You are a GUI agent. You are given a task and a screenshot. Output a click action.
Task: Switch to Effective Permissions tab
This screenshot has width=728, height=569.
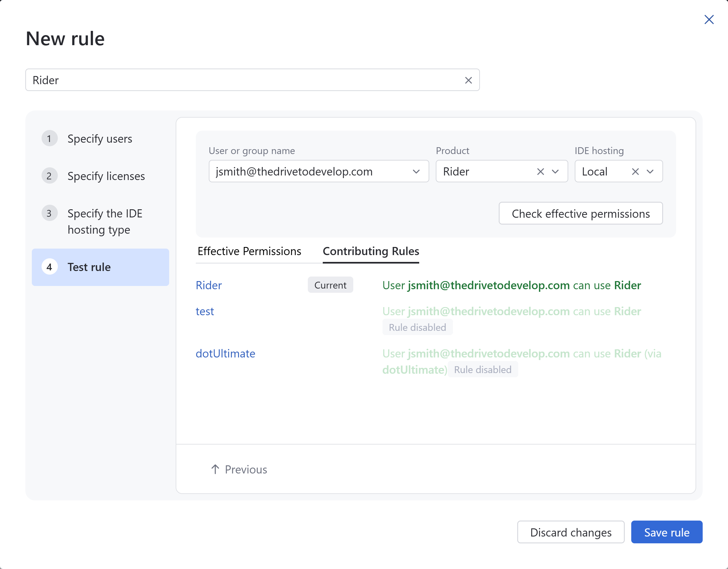[x=249, y=251]
